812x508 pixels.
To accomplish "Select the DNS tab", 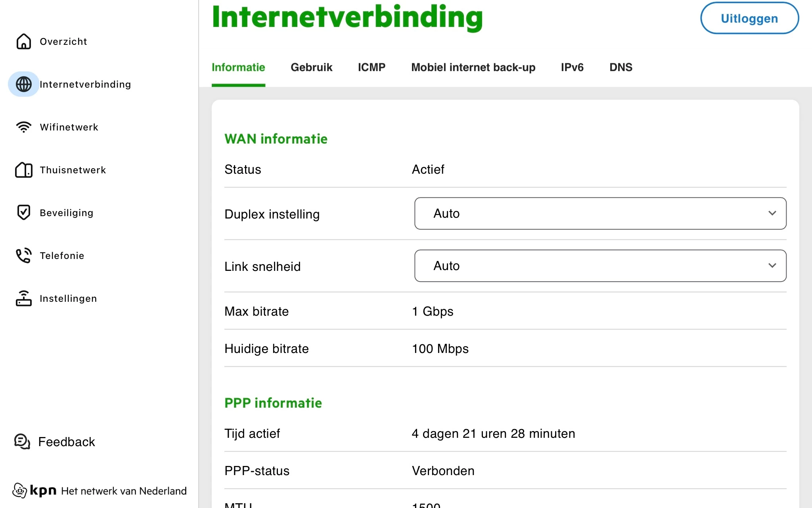I will (x=620, y=67).
